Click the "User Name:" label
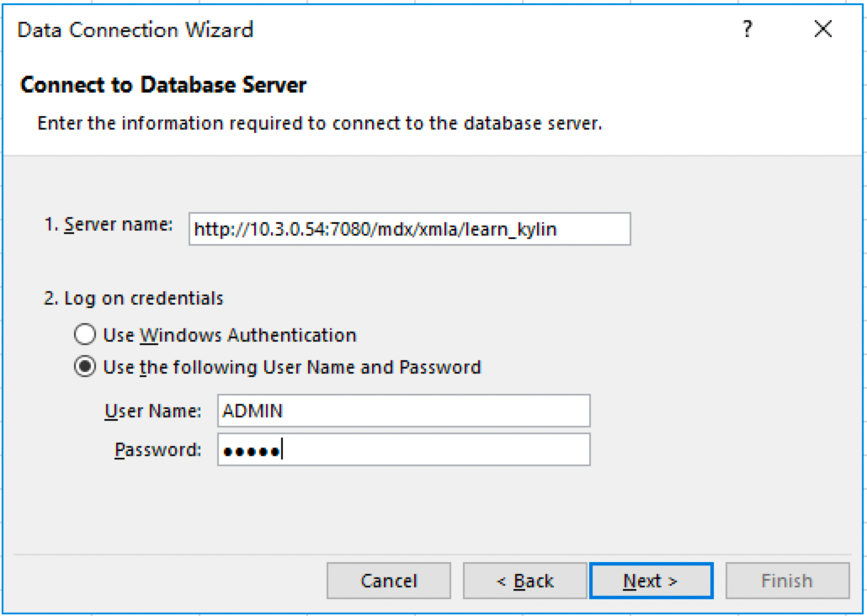Viewport: 867px width, 616px height. pos(152,412)
